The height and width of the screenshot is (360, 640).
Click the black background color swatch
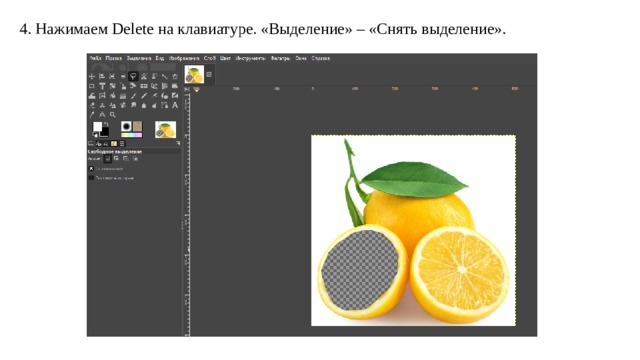[105, 133]
